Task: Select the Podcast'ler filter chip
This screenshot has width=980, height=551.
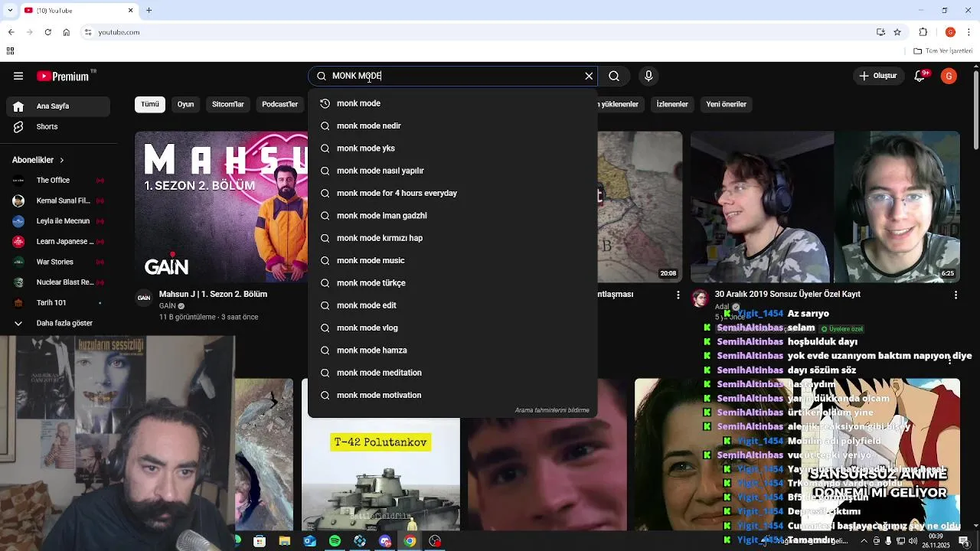Action: click(x=279, y=104)
